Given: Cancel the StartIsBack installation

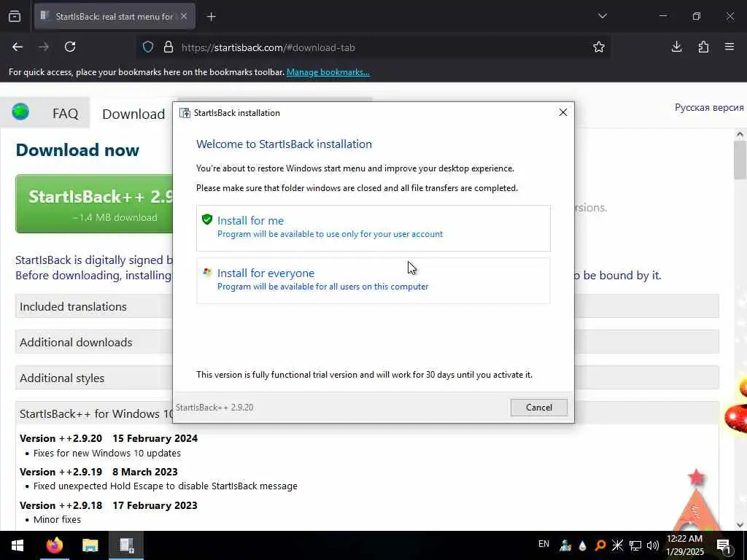Looking at the screenshot, I should click(539, 407).
